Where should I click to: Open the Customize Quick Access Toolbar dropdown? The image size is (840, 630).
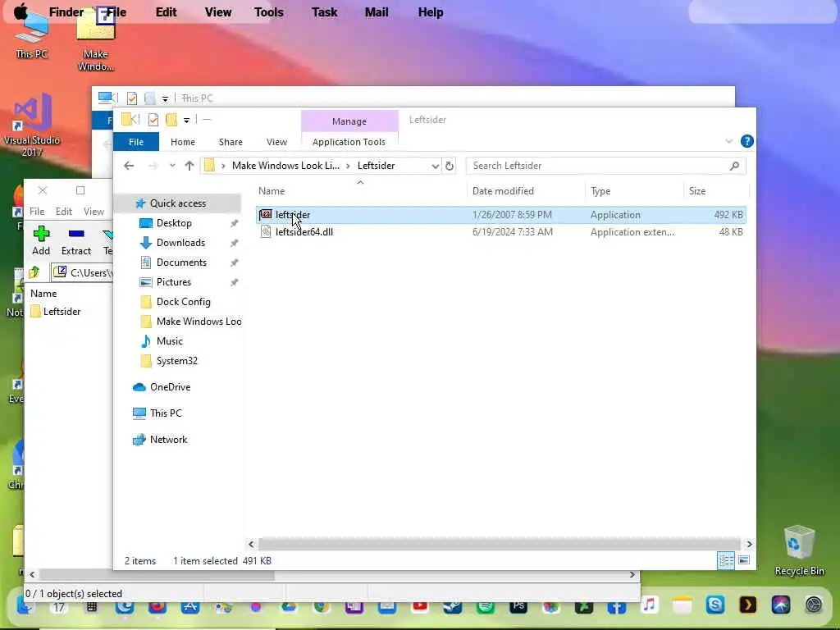point(186,120)
